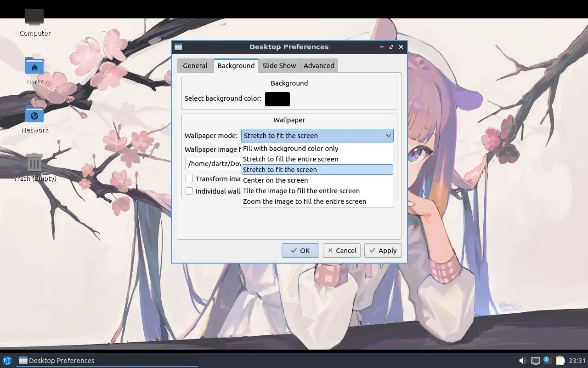Open the Trash (Empty) icon
This screenshot has height=368, width=588.
point(34,162)
